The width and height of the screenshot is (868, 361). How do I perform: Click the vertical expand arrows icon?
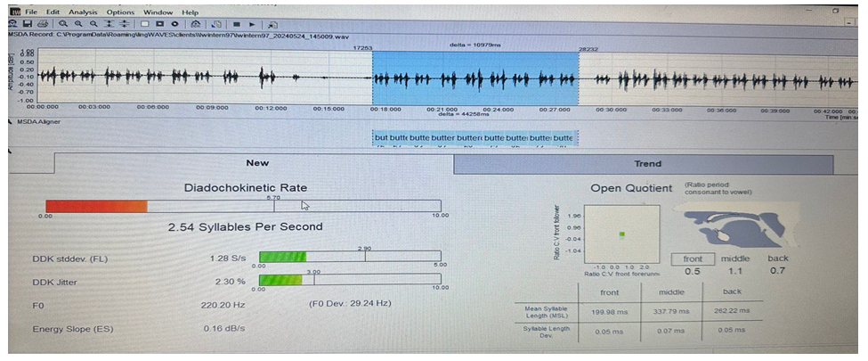109,24
